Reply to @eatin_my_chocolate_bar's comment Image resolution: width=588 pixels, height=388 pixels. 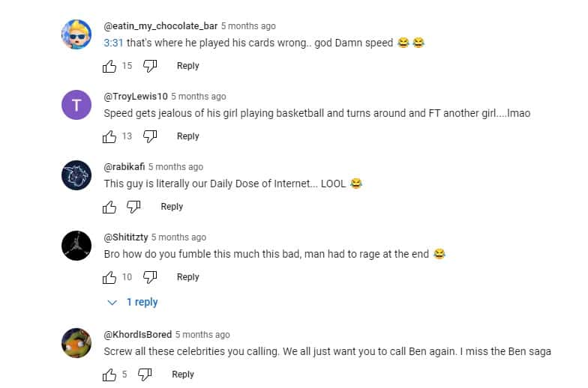pos(187,66)
